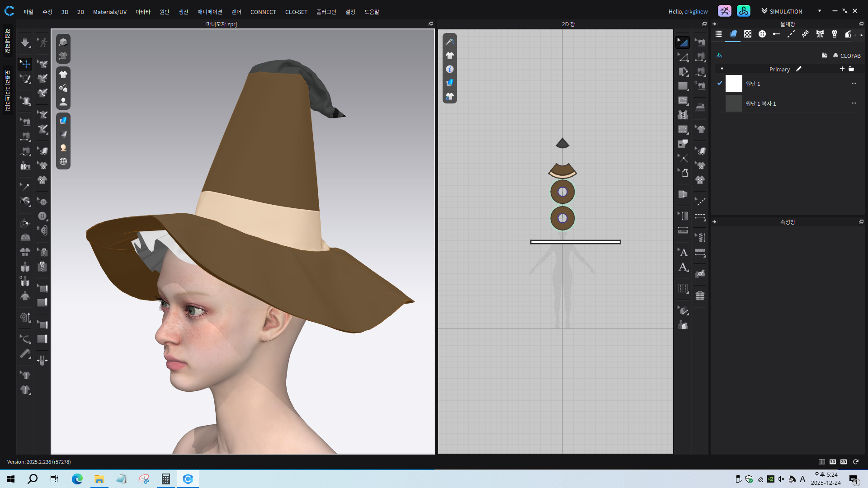The height and width of the screenshot is (488, 868).
Task: Open the options menu for 원단 1 복사 1
Action: [x=854, y=103]
